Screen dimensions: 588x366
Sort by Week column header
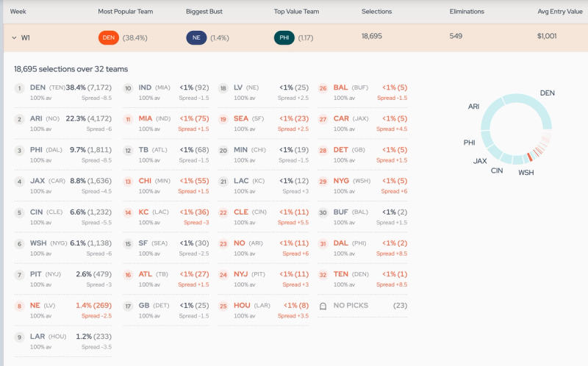coord(18,12)
